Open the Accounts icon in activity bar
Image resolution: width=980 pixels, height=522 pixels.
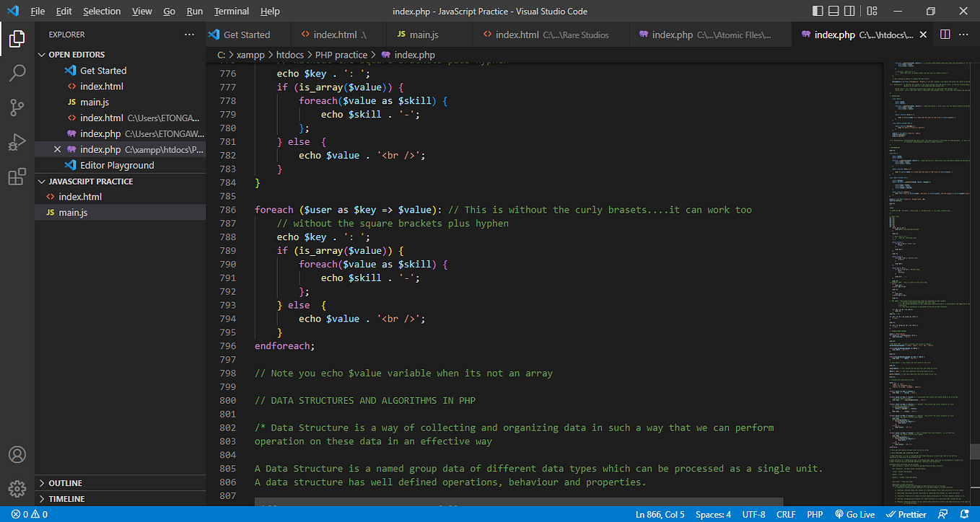(17, 454)
